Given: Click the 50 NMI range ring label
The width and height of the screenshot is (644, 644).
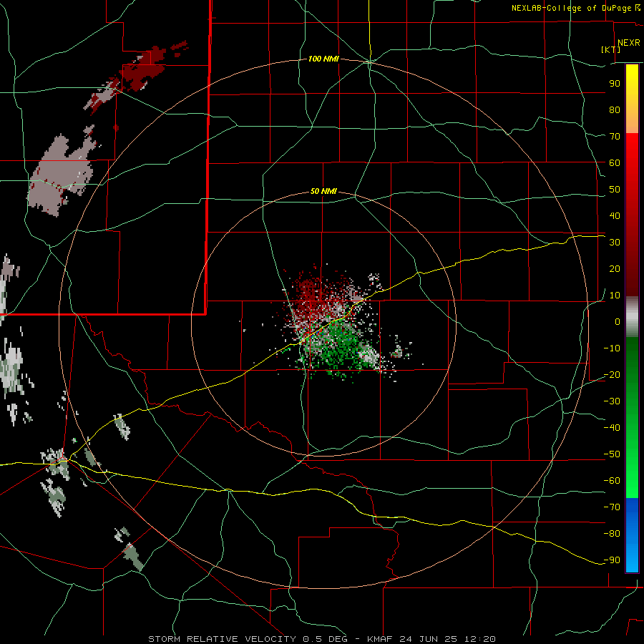Looking at the screenshot, I should (x=323, y=191).
